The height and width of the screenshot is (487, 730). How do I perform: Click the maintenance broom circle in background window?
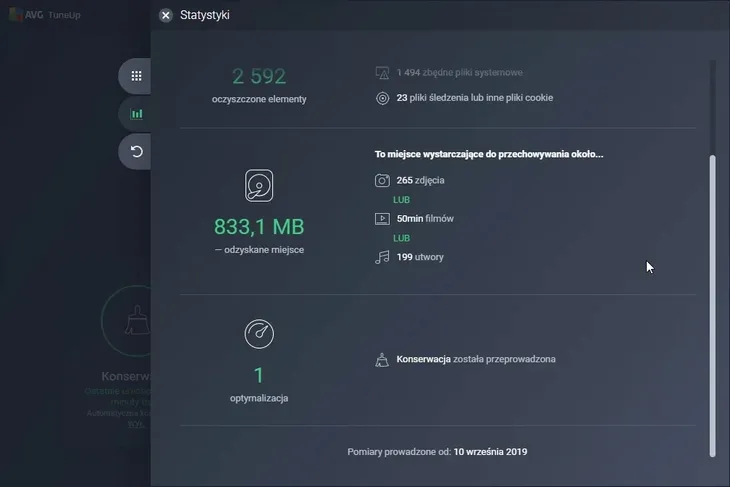pos(126,321)
